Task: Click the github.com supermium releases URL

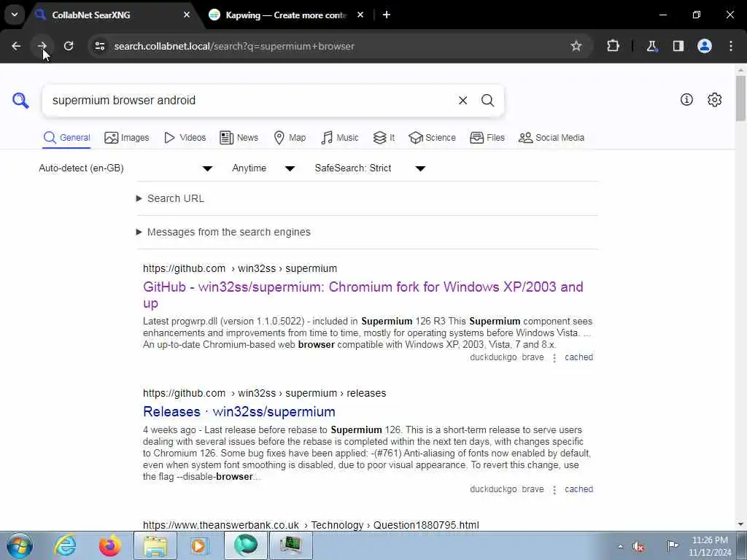Action: (x=264, y=393)
